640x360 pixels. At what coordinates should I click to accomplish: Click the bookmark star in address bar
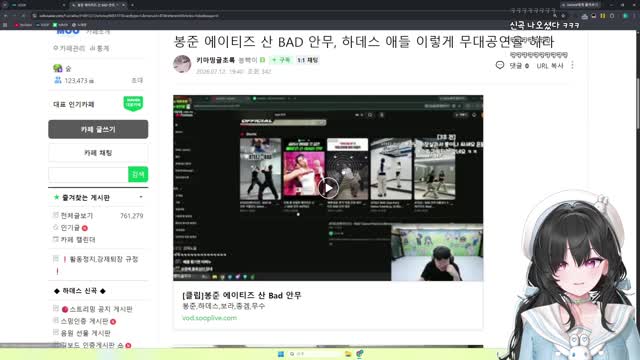pos(563,16)
